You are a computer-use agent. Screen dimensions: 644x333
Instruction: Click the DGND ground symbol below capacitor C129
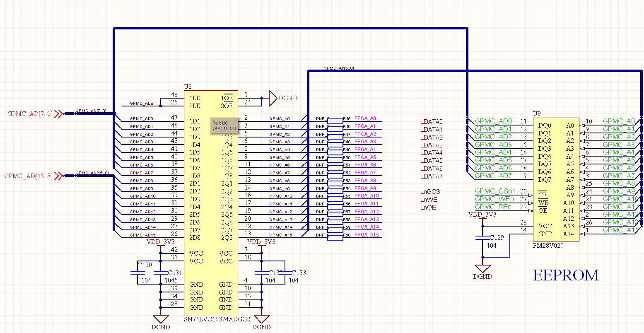click(x=482, y=269)
